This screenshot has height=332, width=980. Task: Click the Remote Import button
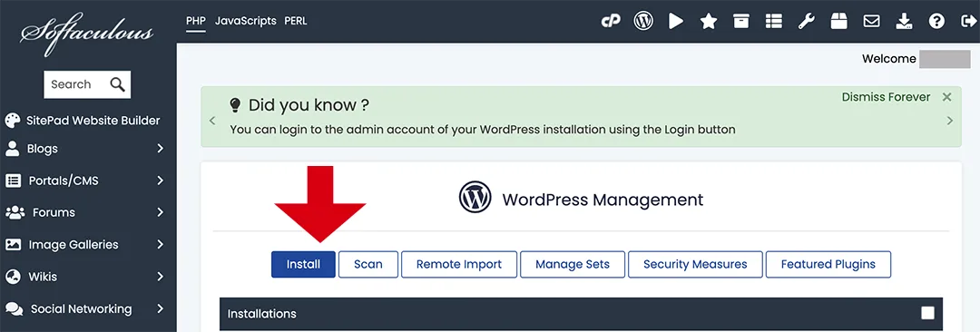[x=459, y=265]
